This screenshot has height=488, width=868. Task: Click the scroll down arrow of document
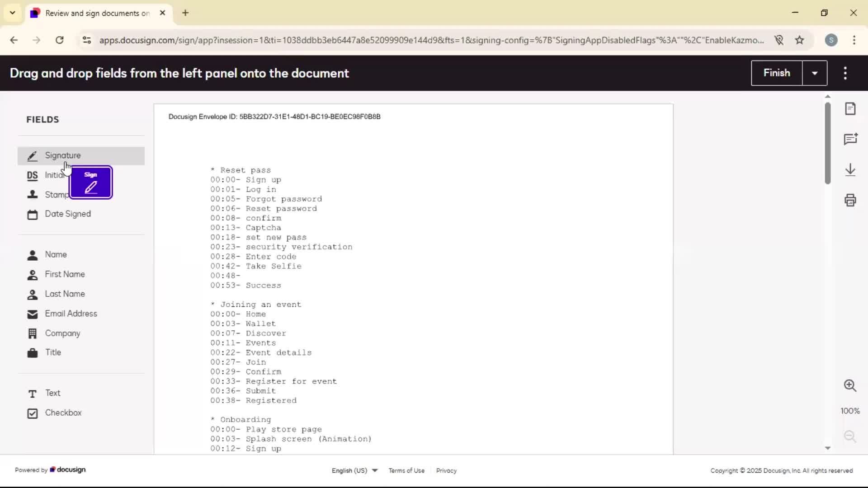[x=827, y=448]
